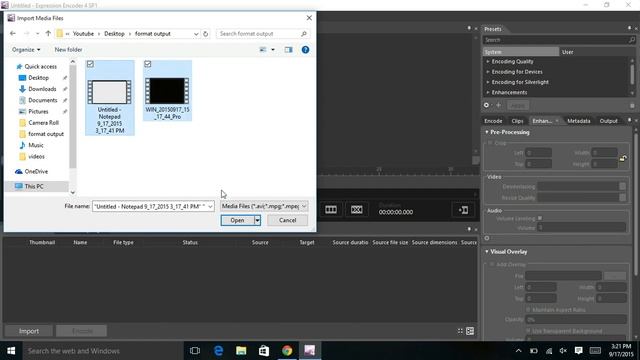Viewport: 640px width, 360px height.
Task: Open File Explorer from taskbar
Action: (x=241, y=351)
